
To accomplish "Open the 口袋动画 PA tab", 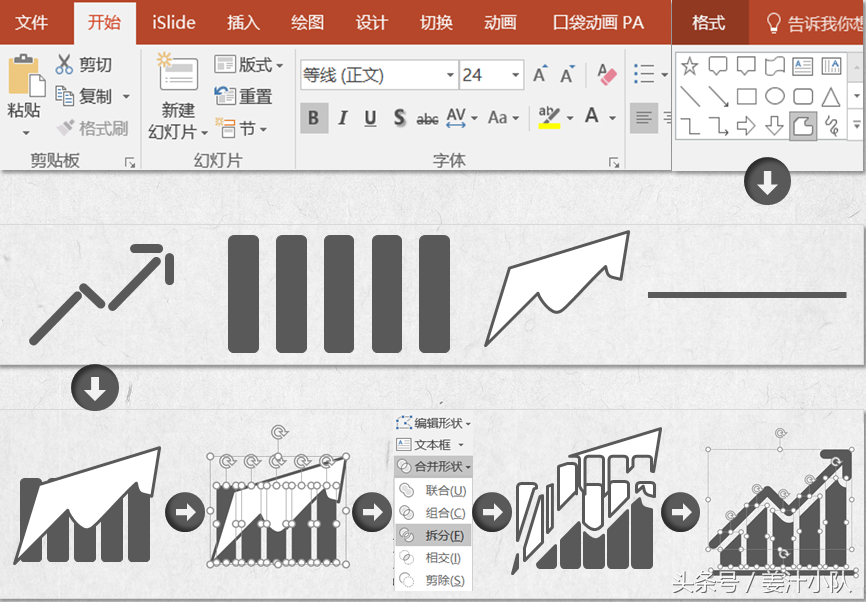I will tap(599, 23).
